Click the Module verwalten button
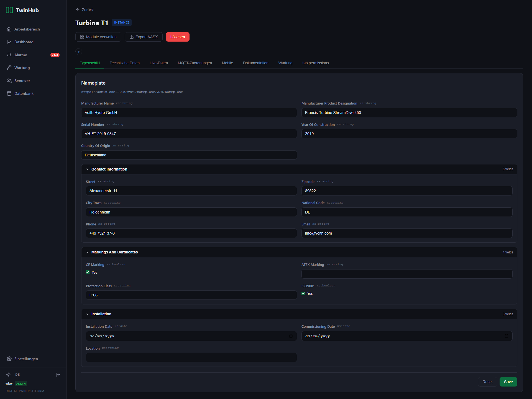 [x=98, y=37]
